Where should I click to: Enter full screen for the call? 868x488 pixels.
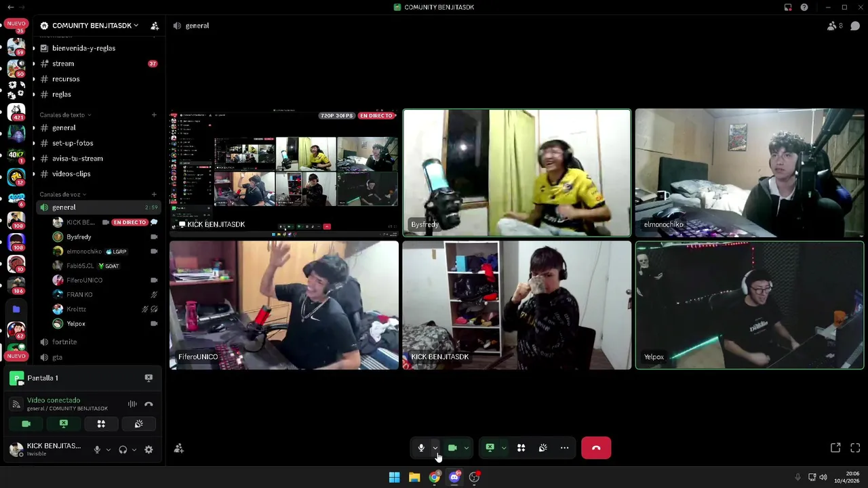click(855, 448)
